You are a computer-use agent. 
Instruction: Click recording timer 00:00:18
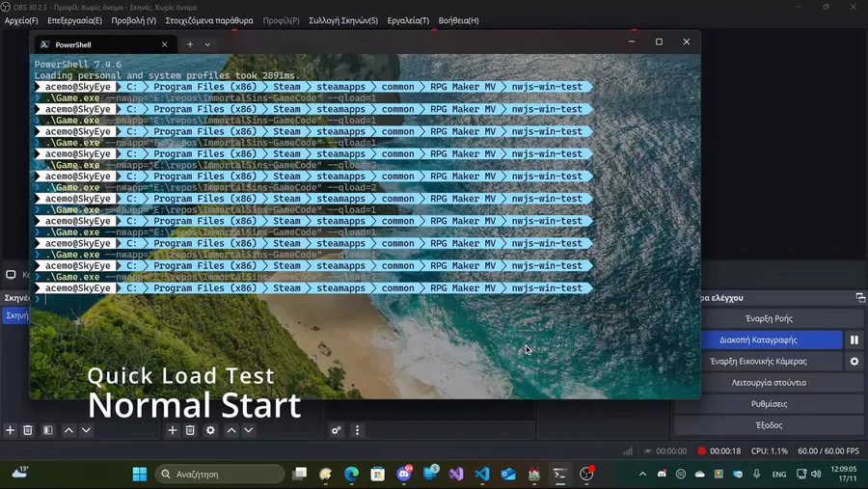point(725,451)
